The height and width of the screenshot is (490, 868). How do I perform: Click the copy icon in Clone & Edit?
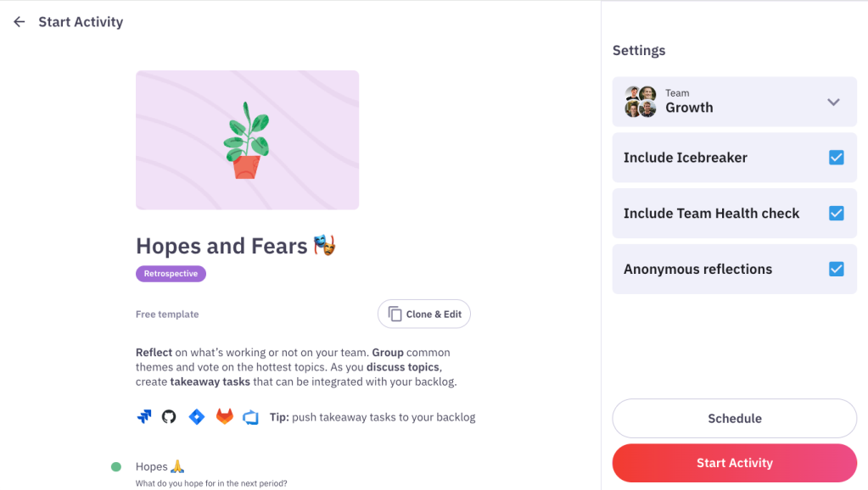click(x=395, y=314)
